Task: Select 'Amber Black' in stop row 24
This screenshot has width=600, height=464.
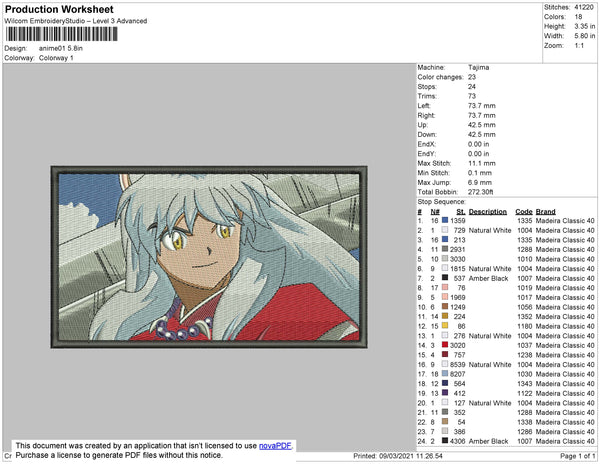Action: tap(489, 441)
